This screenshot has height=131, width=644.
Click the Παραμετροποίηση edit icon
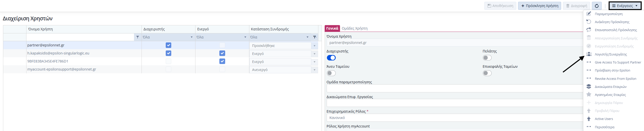[589, 14]
